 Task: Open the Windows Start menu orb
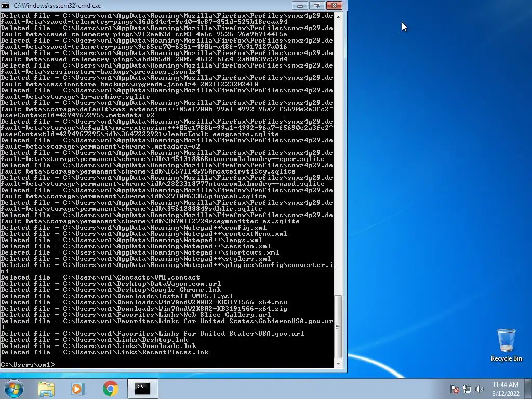tap(14, 389)
